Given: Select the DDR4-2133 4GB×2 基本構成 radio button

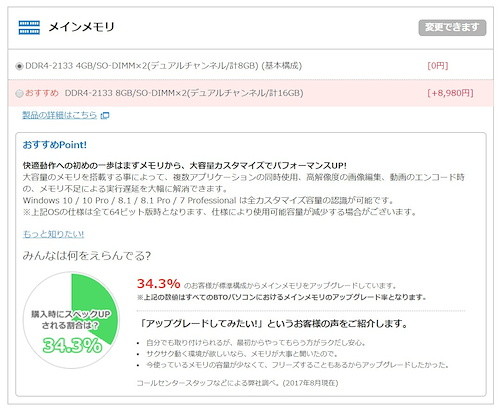Looking at the screenshot, I should 19,66.
